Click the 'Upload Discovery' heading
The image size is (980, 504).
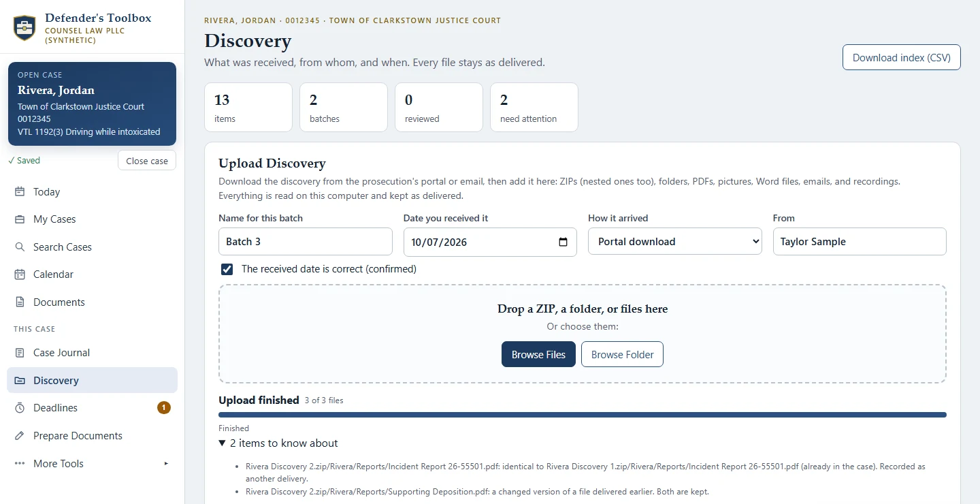(272, 163)
